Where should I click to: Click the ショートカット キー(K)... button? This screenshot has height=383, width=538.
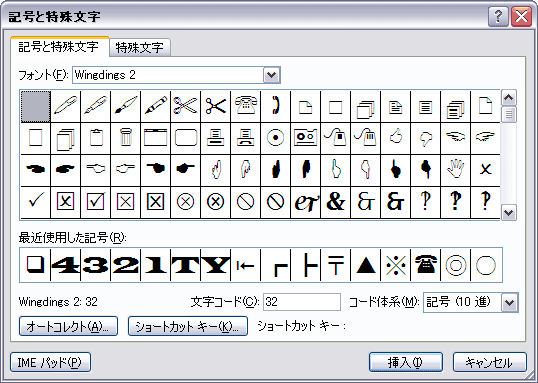[x=188, y=326]
